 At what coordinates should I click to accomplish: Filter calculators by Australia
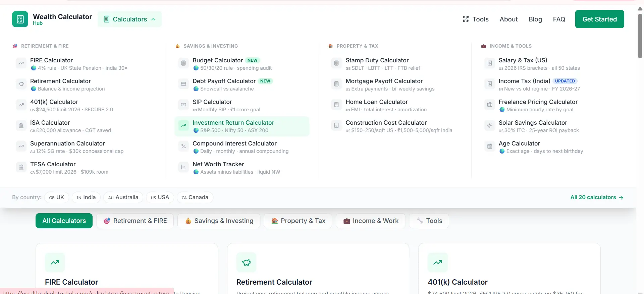123,197
